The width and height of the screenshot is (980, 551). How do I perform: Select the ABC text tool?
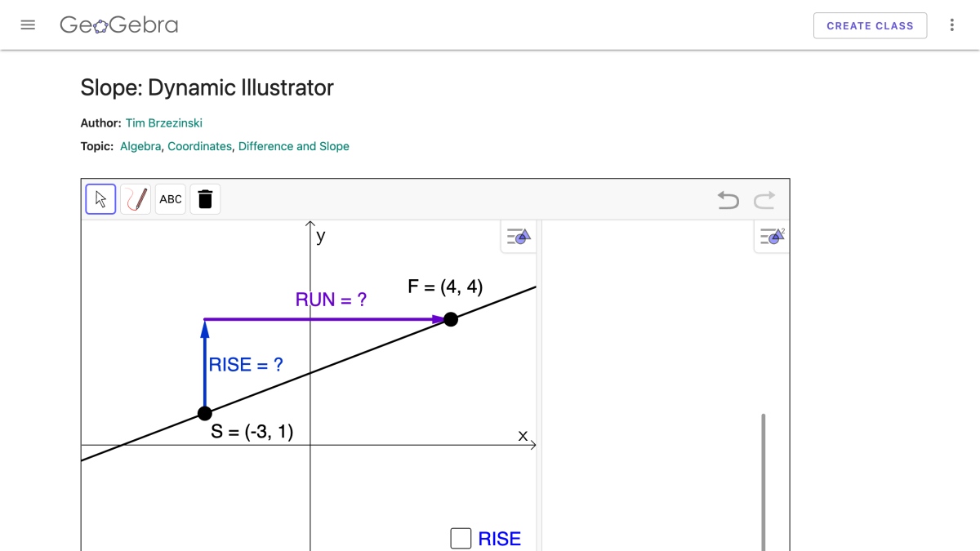click(x=170, y=198)
